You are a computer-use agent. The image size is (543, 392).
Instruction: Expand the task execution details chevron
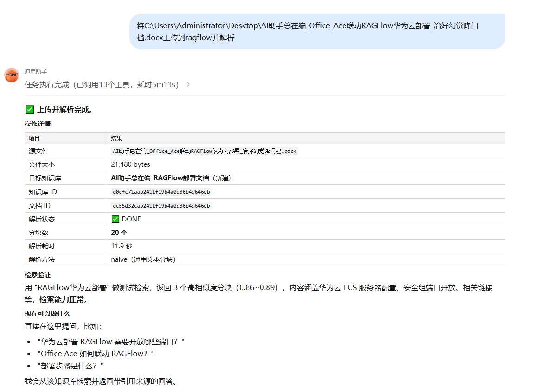[188, 84]
